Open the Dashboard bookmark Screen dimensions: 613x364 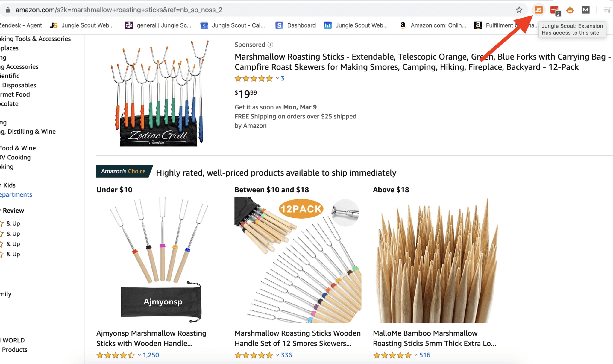301,25
